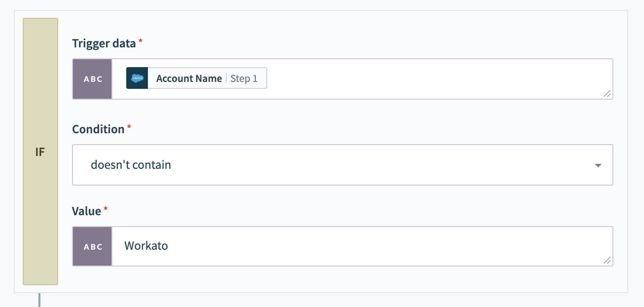Click the Condition field label
The height and width of the screenshot is (307, 644).
(x=98, y=129)
